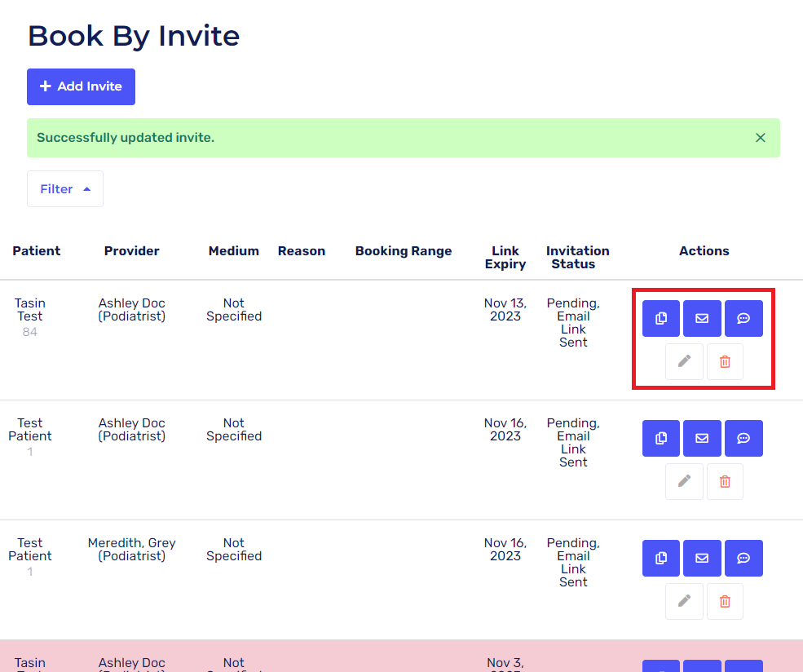Send SMS invite to Tasin Test
803x672 pixels.
743,318
